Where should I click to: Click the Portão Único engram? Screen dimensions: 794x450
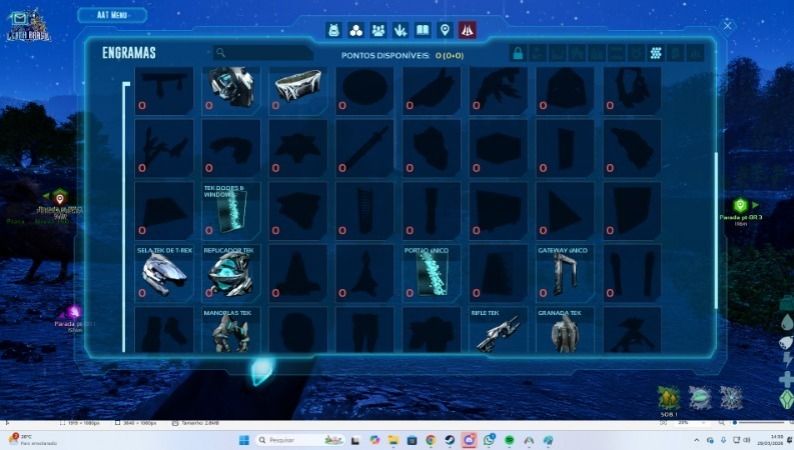click(431, 272)
